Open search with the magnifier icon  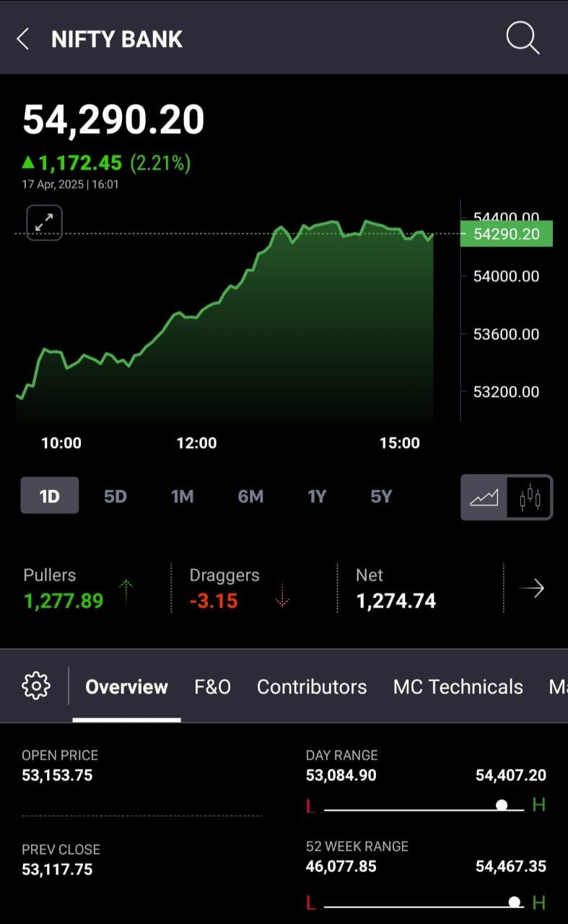pos(523,38)
